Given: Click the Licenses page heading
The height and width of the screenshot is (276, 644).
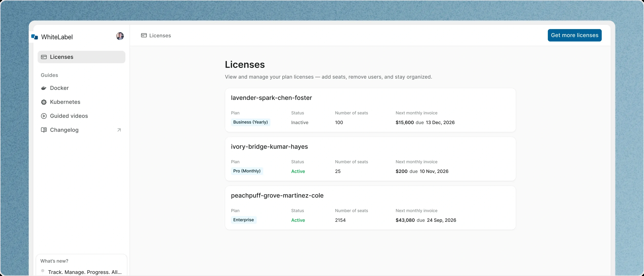Looking at the screenshot, I should click(245, 65).
